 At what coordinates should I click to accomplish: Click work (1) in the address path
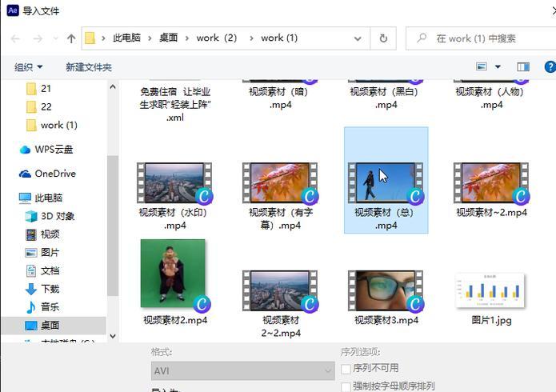pyautogui.click(x=279, y=38)
